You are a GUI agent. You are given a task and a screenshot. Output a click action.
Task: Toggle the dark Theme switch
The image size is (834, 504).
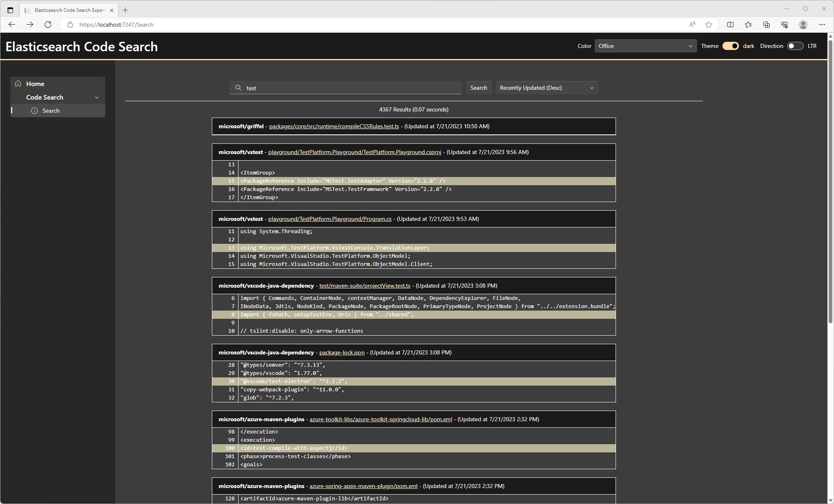coord(730,46)
